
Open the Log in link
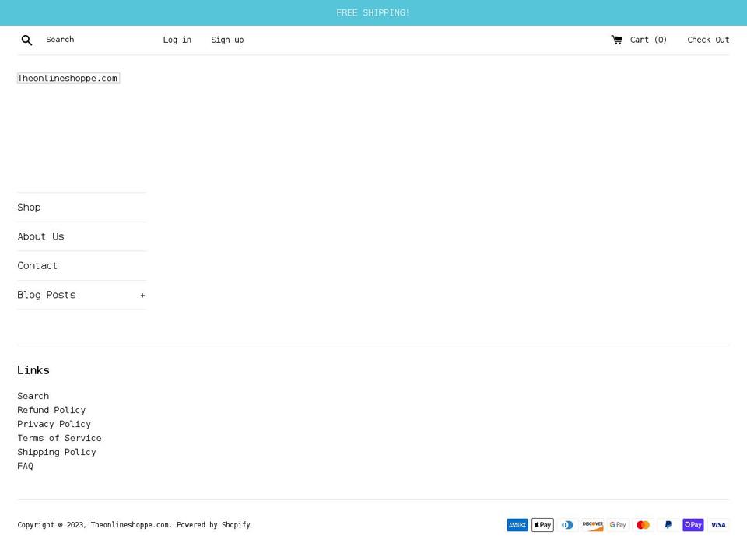click(177, 40)
